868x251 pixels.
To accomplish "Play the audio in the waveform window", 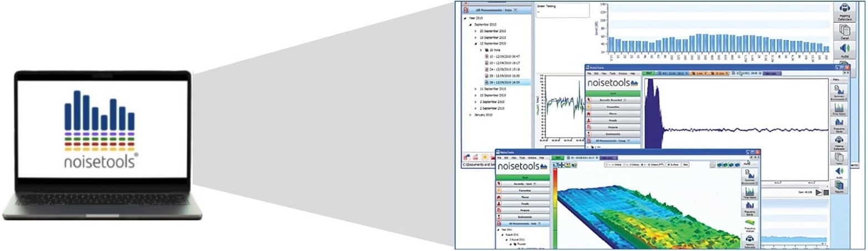I will 819,192.
